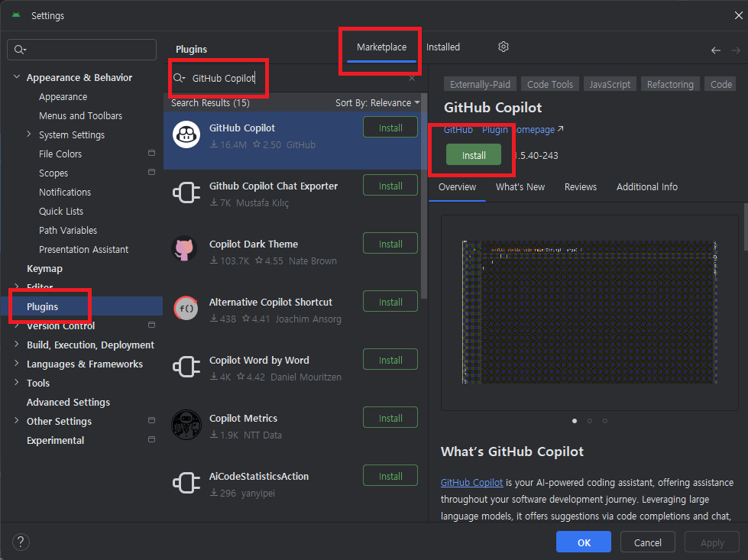Open Advanced Settings page
Viewport: 748px width, 560px height.
click(68, 402)
